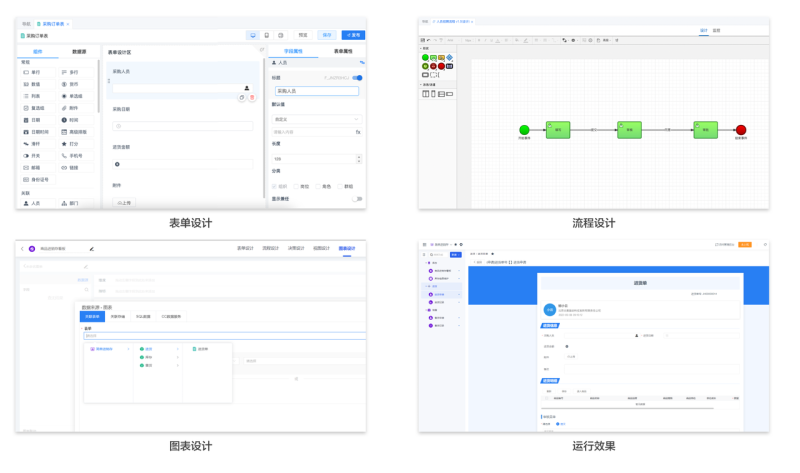Select the desktop preview icon in form designer
Screen dimensions: 800x473
point(253,35)
